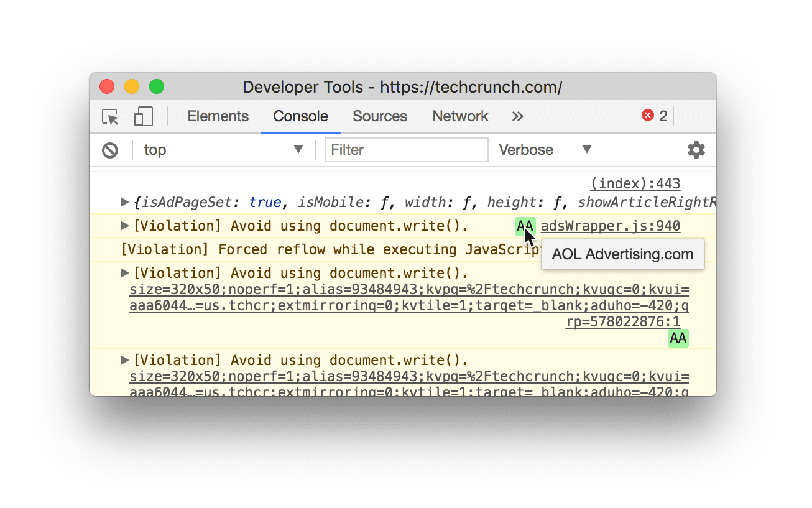This screenshot has height=508, width=812.
Task: Open the Sources tab
Action: coord(379,116)
